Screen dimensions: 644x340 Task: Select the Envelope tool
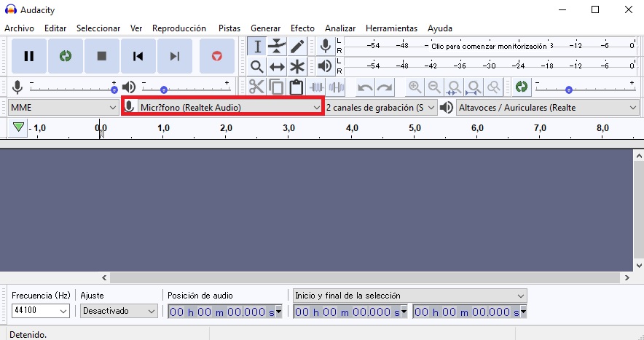coord(277,47)
